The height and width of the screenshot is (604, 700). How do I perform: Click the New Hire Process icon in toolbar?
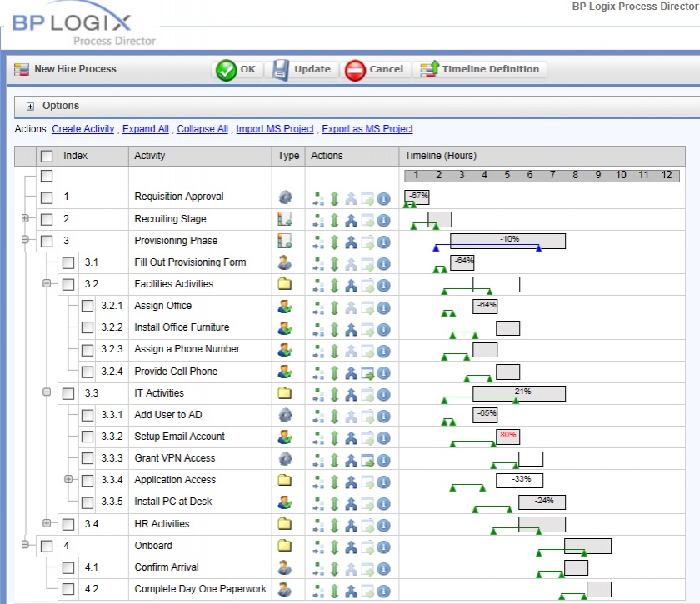22,69
